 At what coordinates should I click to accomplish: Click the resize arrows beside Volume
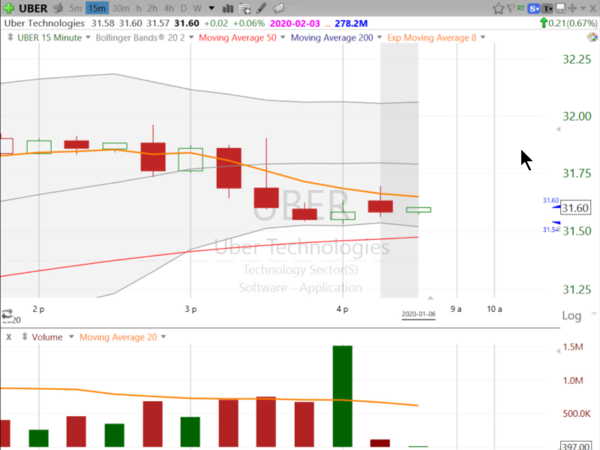coord(24,337)
